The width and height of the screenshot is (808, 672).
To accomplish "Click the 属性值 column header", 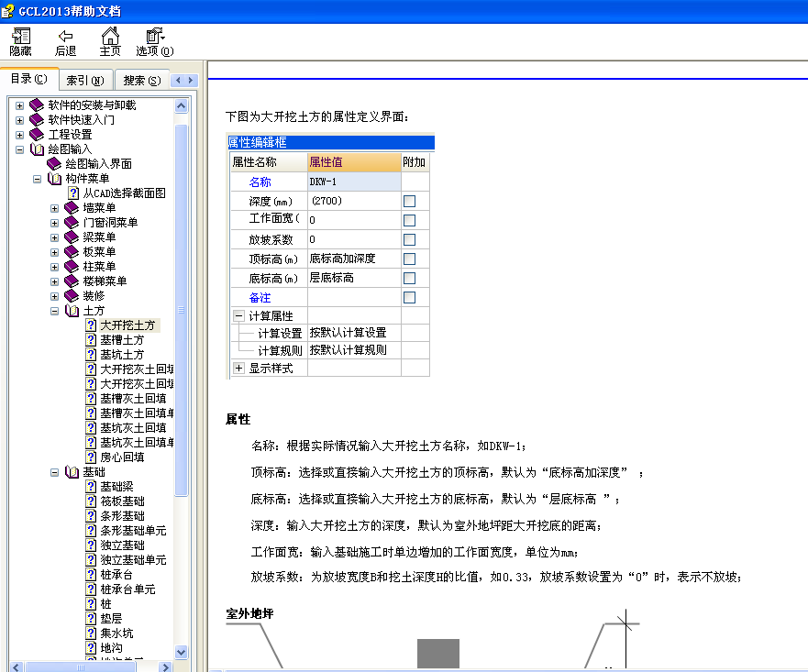I will pos(354,162).
